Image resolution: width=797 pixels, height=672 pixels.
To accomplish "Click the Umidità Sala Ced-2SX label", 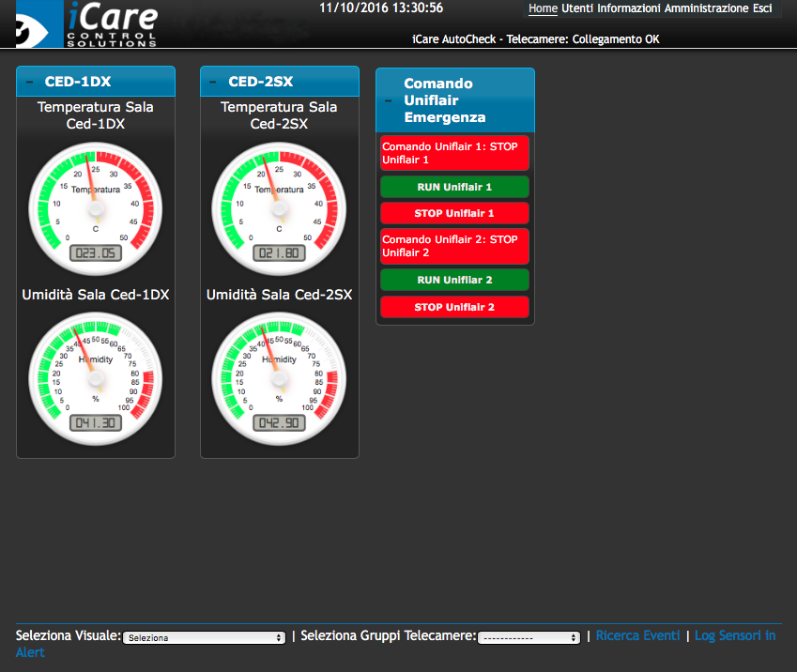I will click(279, 295).
